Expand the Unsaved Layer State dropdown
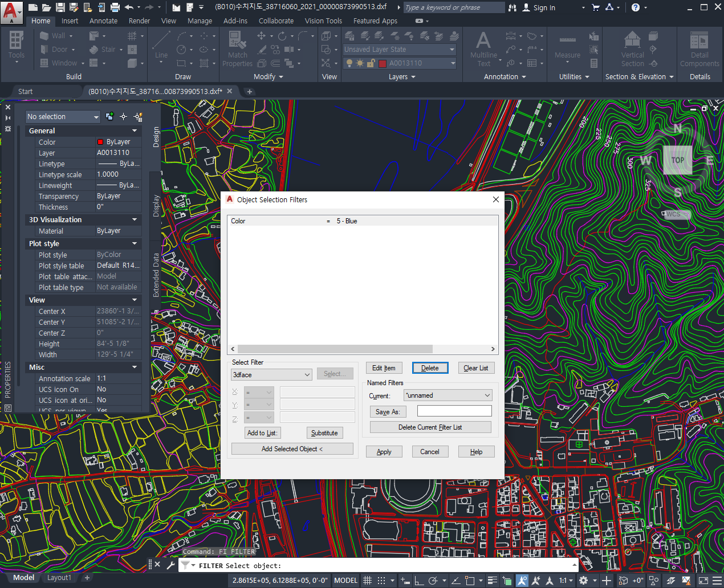The image size is (724, 588). tap(452, 49)
